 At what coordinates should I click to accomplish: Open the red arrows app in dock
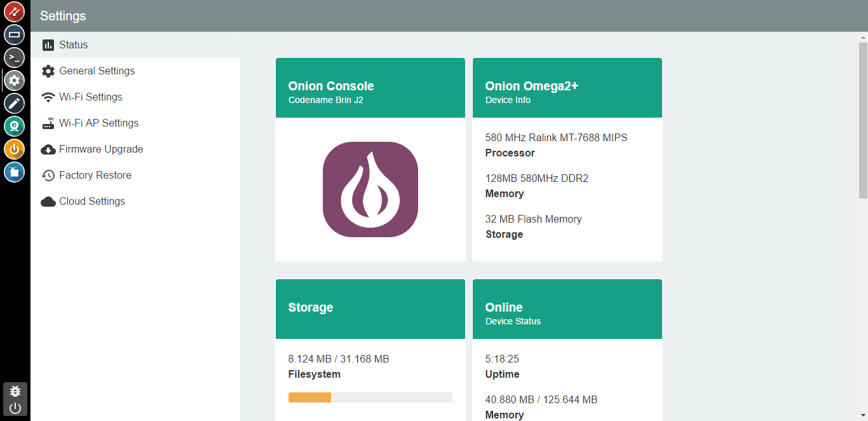coord(15,11)
